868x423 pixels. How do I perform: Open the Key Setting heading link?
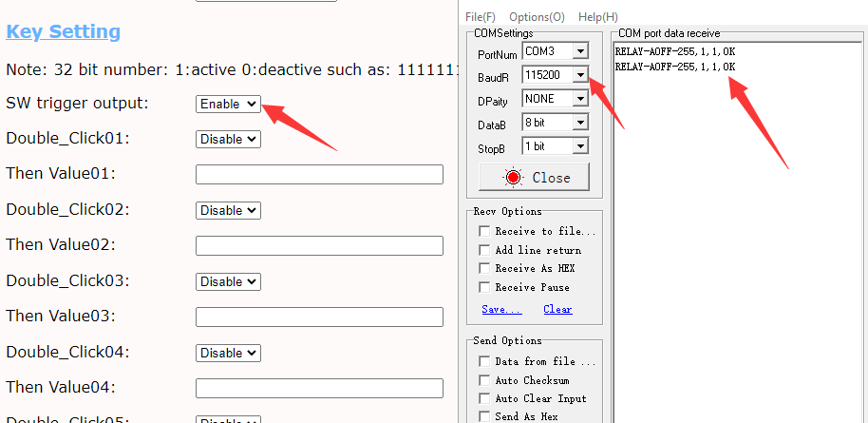pyautogui.click(x=63, y=31)
